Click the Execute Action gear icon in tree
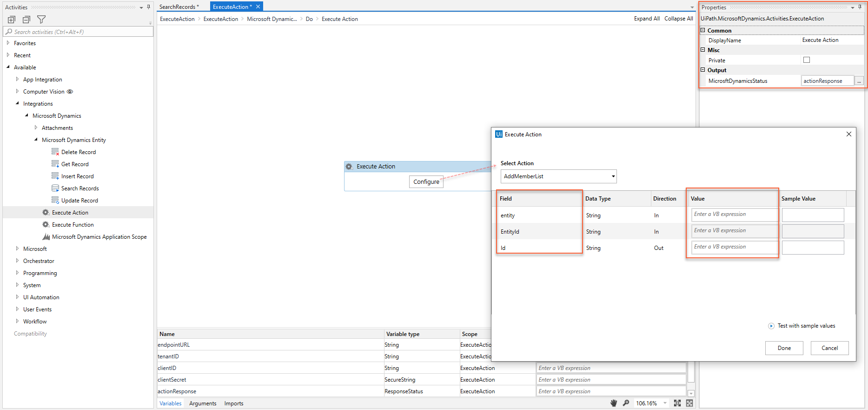This screenshot has width=868, height=410. [x=46, y=212]
